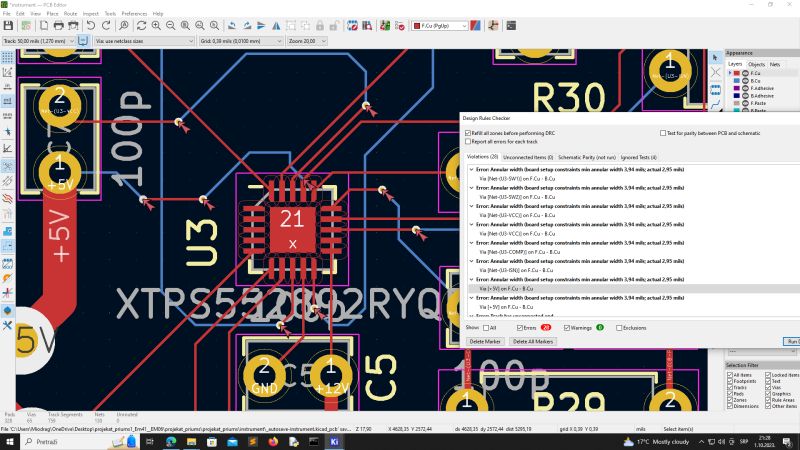Open the Objects tab in Appearance
This screenshot has width=800, height=450.
[x=756, y=64]
